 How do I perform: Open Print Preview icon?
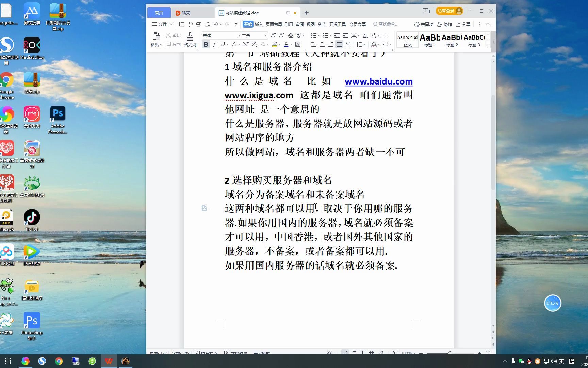coord(207,24)
